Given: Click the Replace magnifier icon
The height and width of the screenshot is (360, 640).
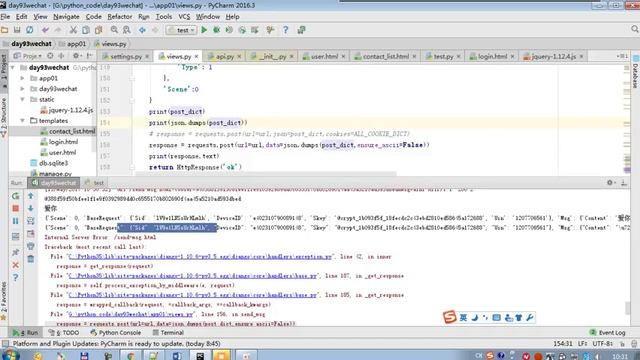Looking at the screenshot, I should click(127, 30).
